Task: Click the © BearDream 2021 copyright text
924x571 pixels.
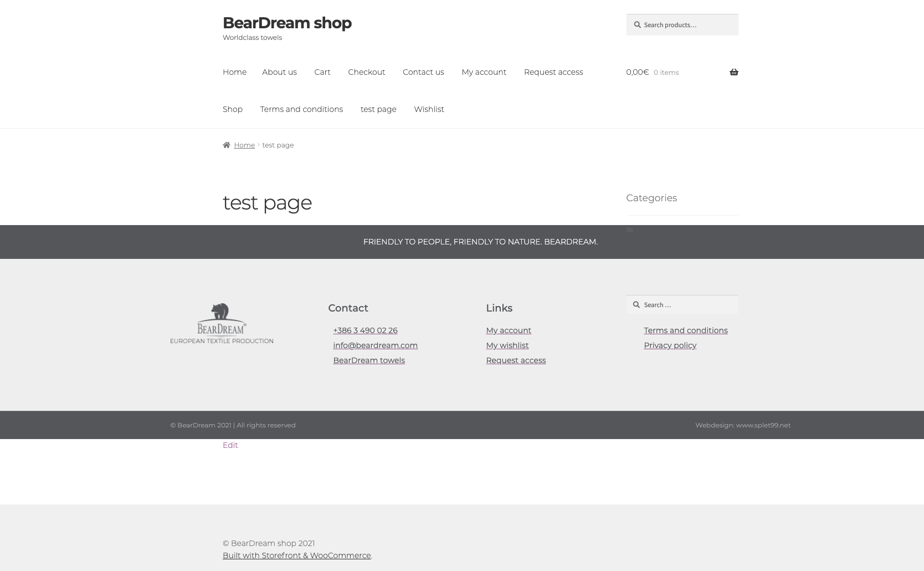Action: [x=233, y=425]
